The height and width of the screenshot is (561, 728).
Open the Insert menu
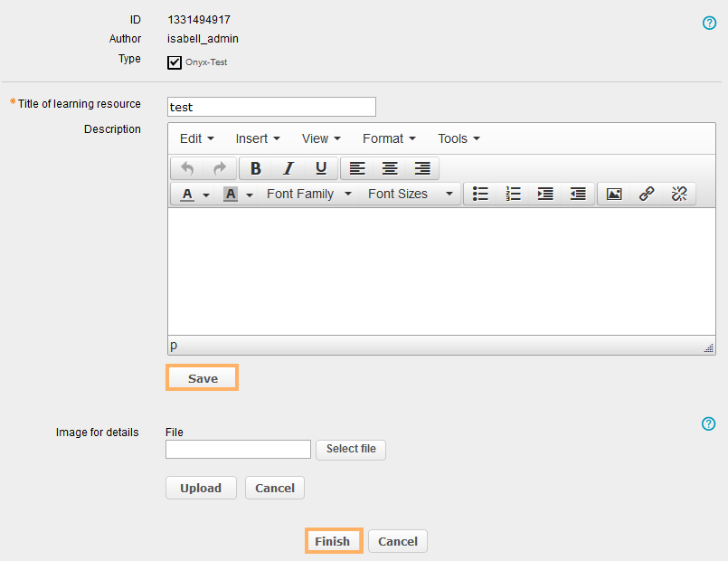[x=258, y=138]
